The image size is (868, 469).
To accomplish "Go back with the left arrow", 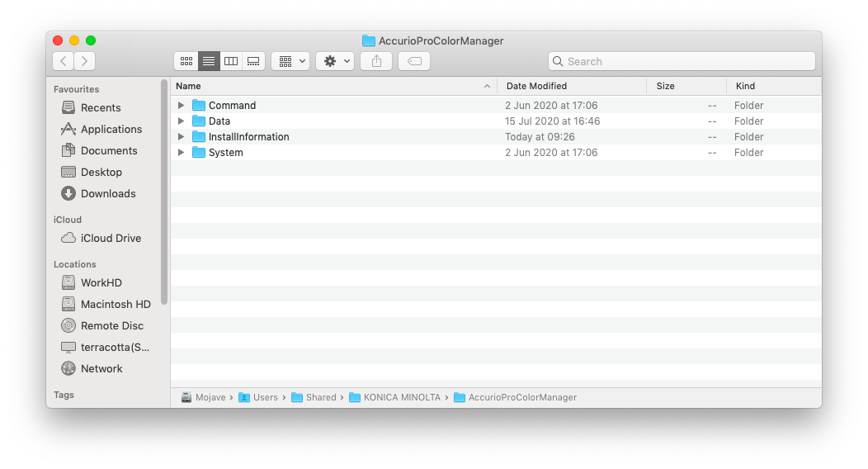I will [x=64, y=61].
